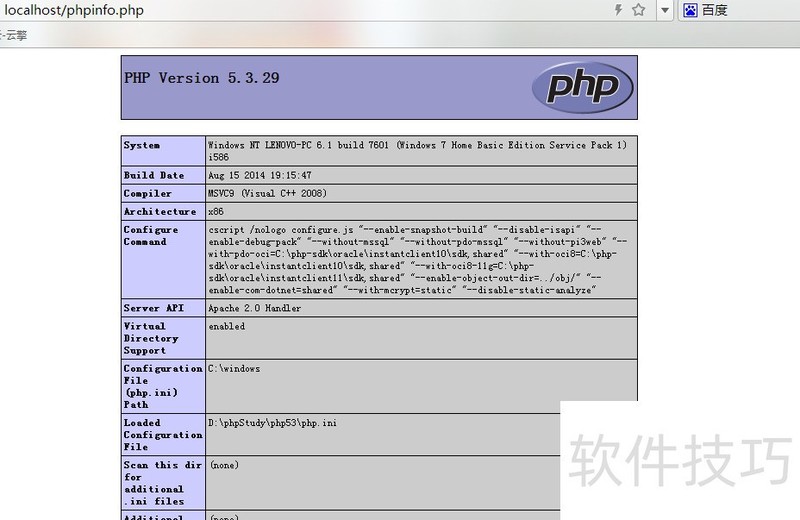Select the PHP Version 5.3.29 heading
Viewport: 800px width, 520px height.
202,78
